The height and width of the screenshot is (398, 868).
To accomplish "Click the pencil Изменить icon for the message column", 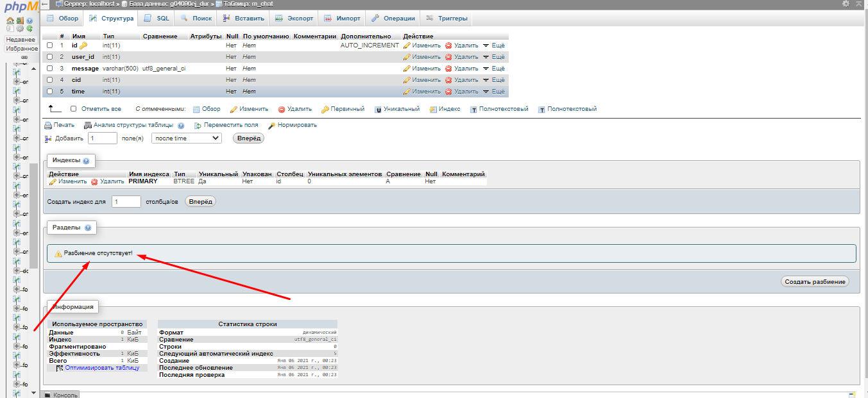I will click(x=407, y=69).
